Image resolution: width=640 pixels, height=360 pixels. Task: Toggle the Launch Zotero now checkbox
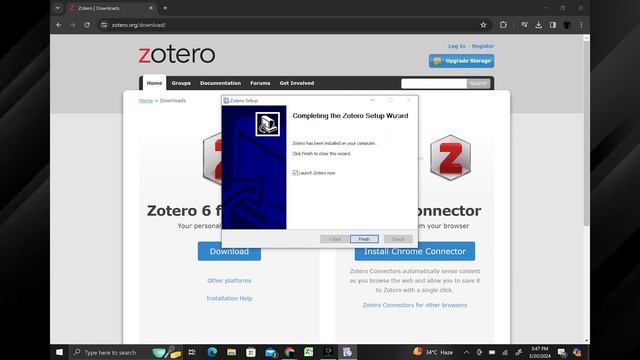[295, 173]
